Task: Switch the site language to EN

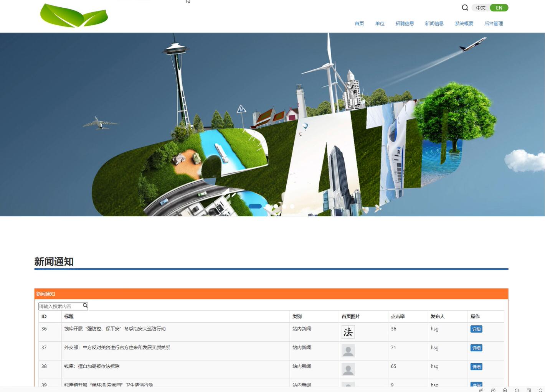Action: pyautogui.click(x=499, y=8)
